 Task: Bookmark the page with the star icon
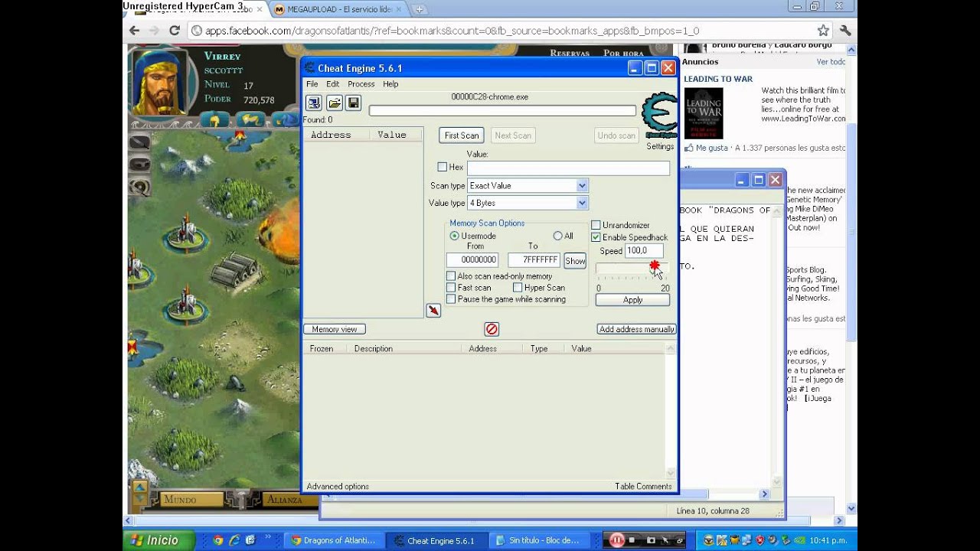(x=823, y=31)
